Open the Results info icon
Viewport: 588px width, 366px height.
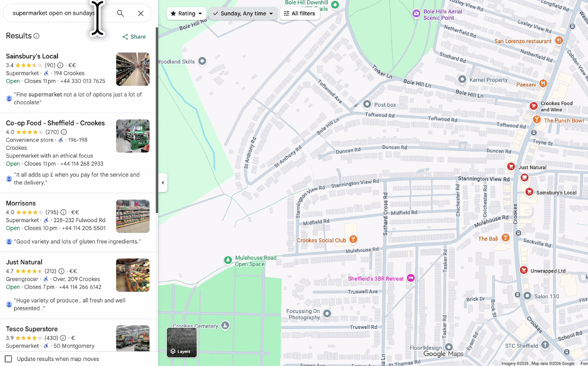pos(37,36)
